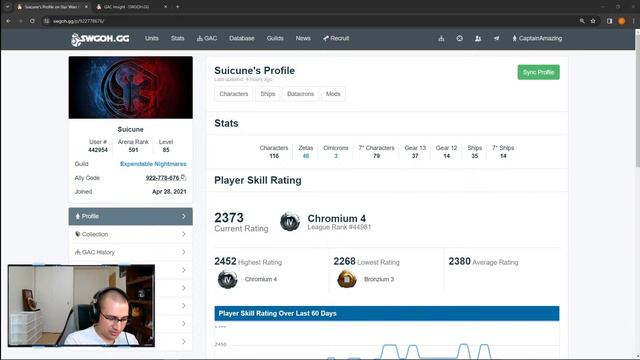This screenshot has height=360, width=640.
Task: Click the browser back arrow
Action: 8,21
